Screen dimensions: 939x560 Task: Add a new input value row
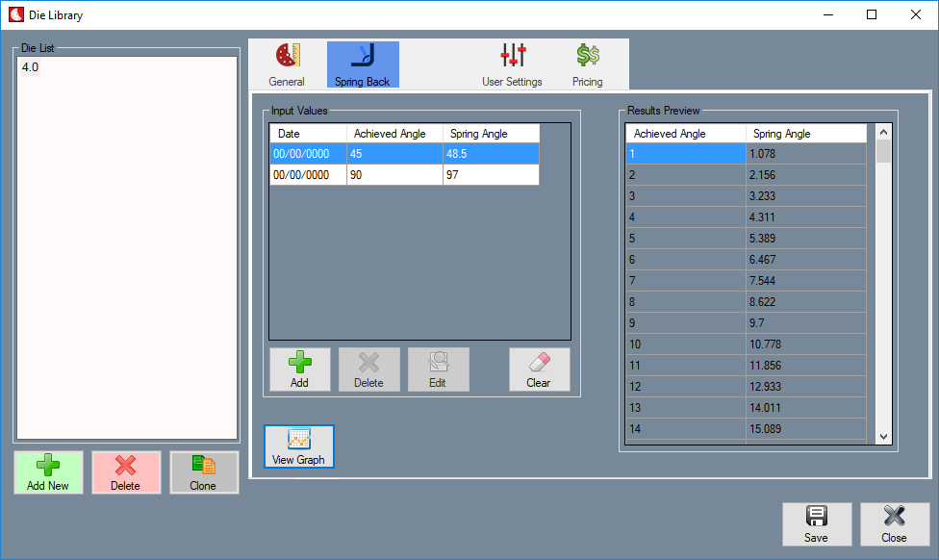(x=299, y=369)
